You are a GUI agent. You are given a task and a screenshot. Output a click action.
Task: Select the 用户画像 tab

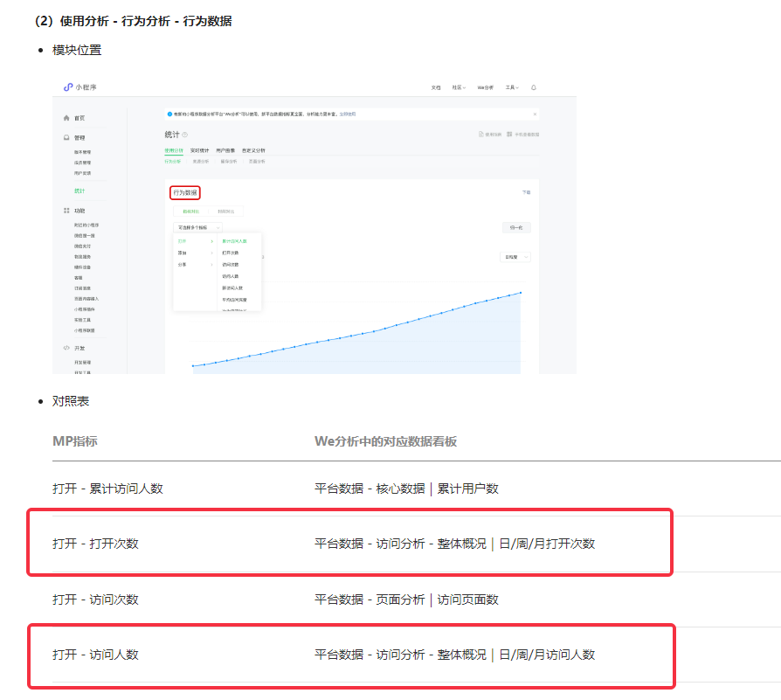[225, 150]
